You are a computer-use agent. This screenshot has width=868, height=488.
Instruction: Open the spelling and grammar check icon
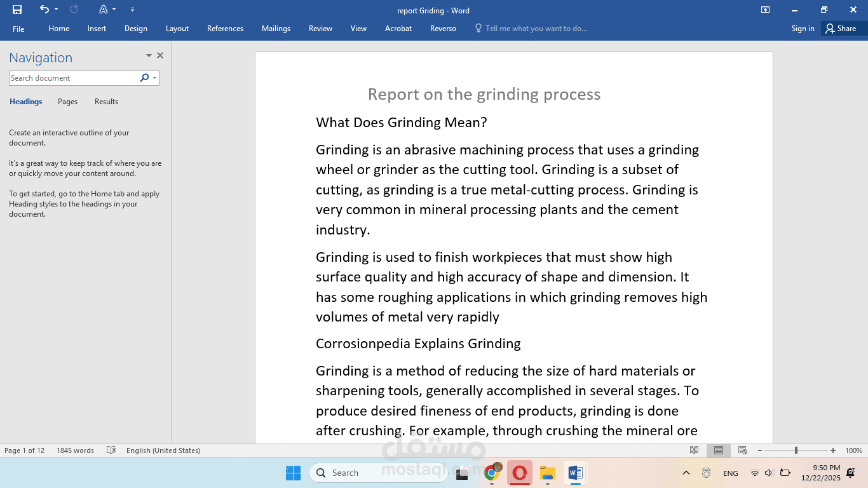coord(111,450)
